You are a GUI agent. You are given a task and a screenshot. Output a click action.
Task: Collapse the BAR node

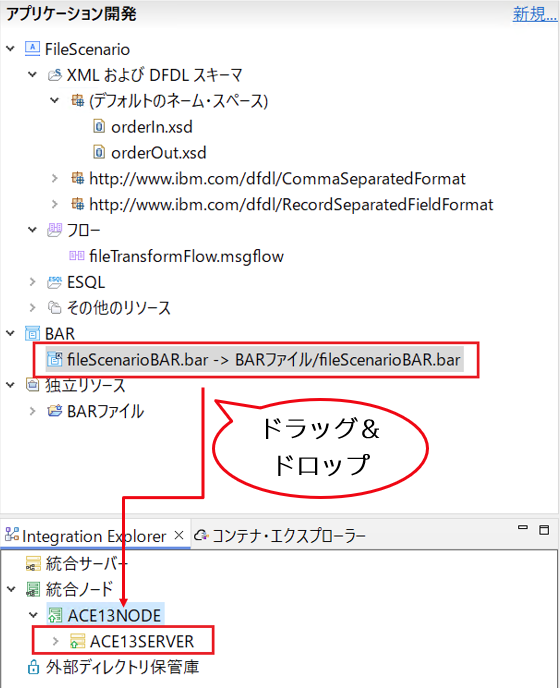11,333
